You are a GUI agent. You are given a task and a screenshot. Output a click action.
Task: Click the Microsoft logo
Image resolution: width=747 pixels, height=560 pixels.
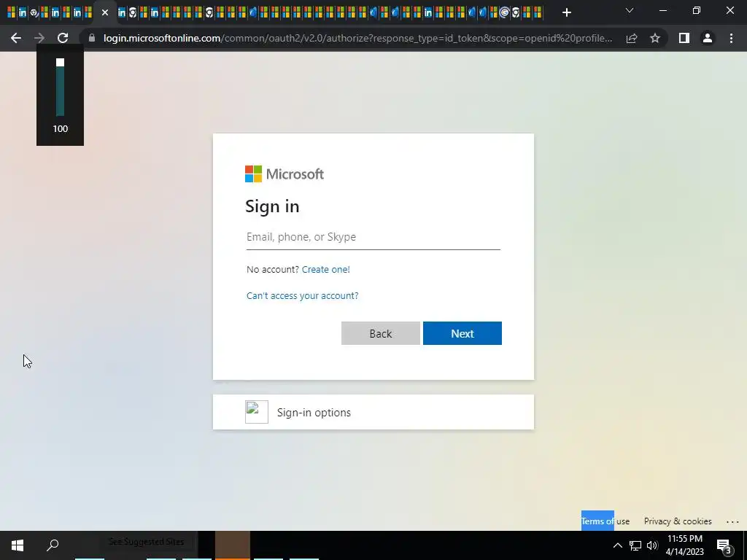tap(285, 174)
